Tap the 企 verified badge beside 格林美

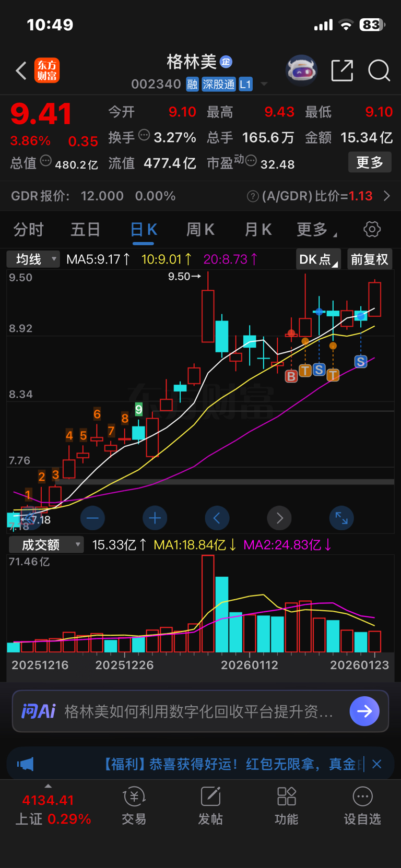tap(226, 62)
